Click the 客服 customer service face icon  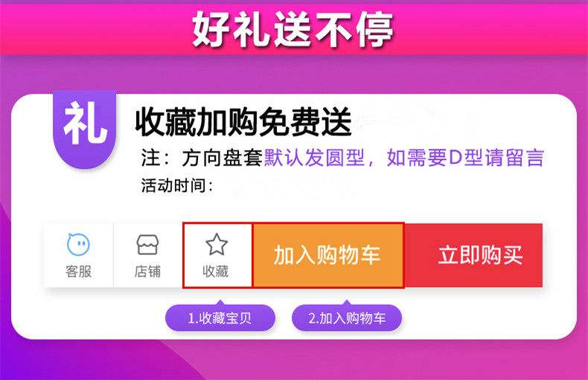tap(78, 245)
